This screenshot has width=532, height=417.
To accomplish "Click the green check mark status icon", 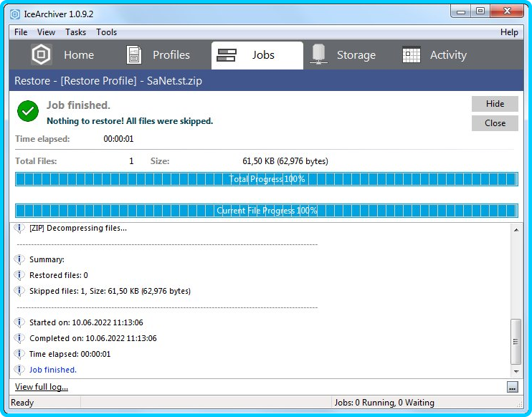I will (28, 111).
